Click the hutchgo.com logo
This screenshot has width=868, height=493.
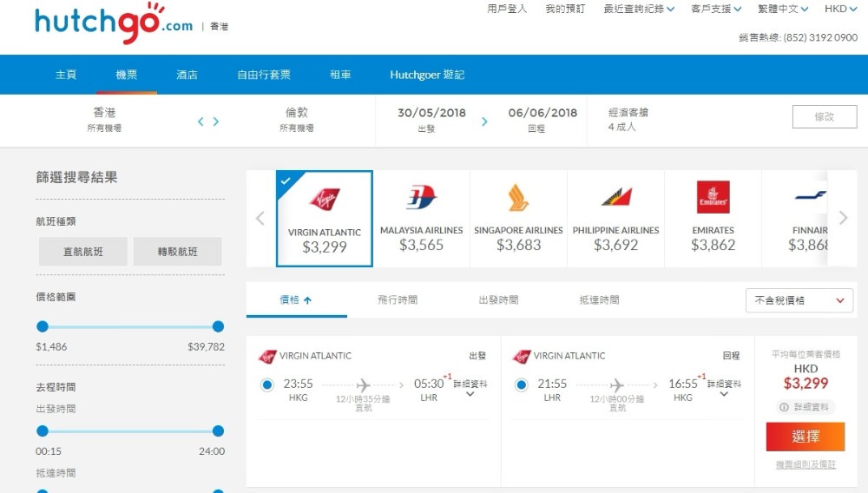[x=114, y=23]
